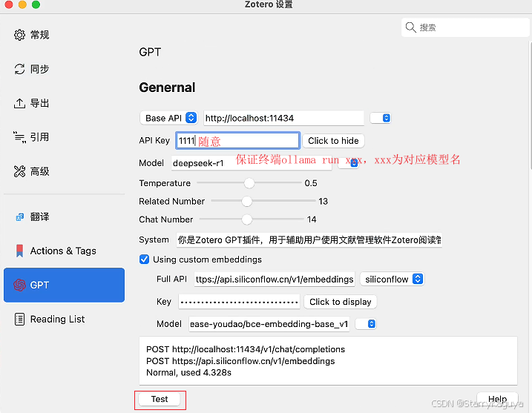The width and height of the screenshot is (532, 413).
Task: Click the Reading List document icon
Action: 19,319
